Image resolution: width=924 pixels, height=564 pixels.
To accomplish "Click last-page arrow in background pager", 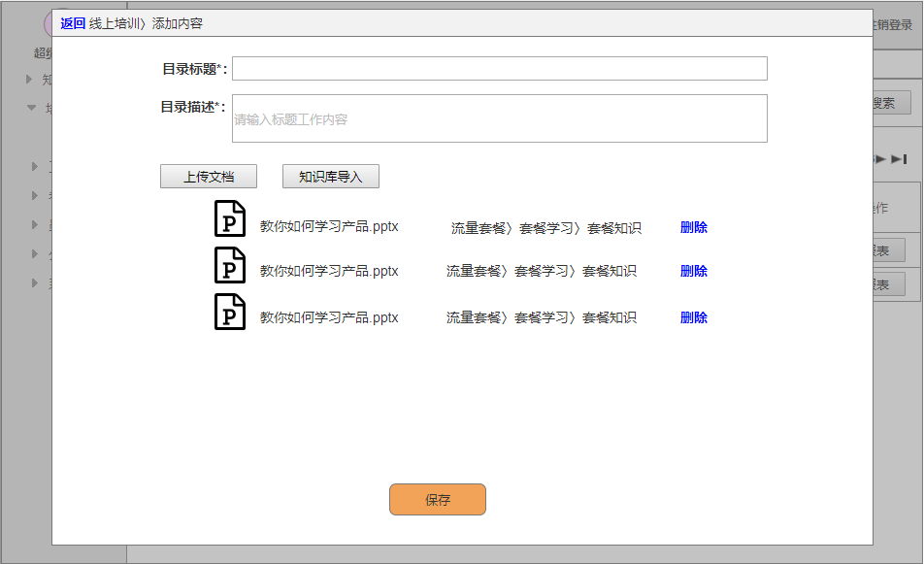I will point(899,159).
